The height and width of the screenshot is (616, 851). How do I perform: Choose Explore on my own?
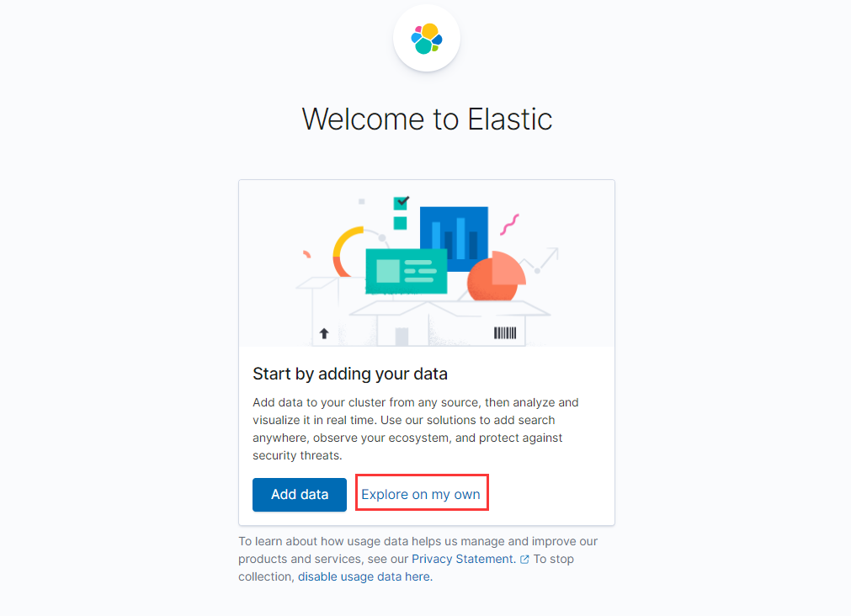[x=421, y=495]
